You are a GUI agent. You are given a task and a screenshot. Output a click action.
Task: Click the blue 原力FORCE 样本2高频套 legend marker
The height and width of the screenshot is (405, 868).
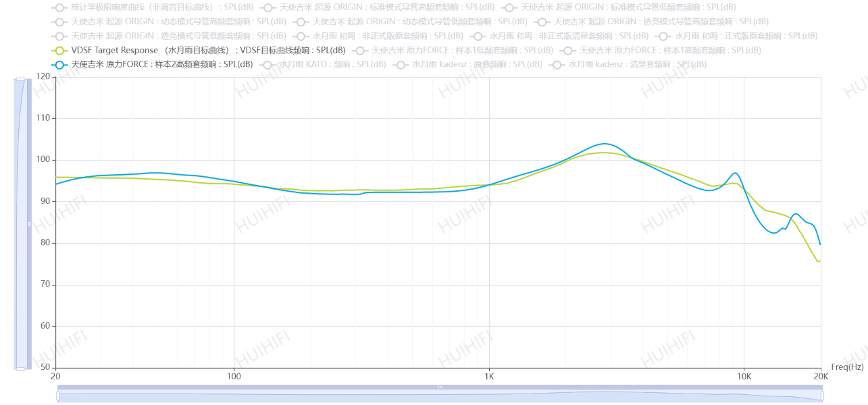coord(59,65)
